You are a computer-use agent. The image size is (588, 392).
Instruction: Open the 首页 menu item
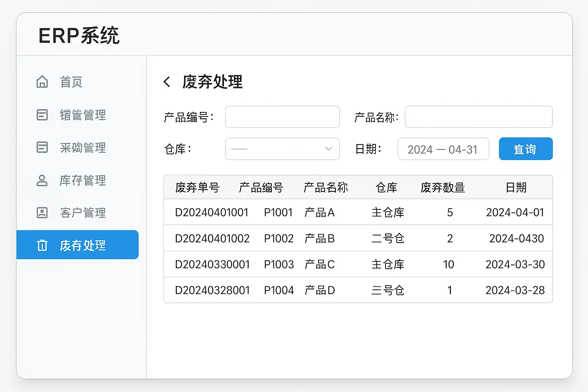71,82
